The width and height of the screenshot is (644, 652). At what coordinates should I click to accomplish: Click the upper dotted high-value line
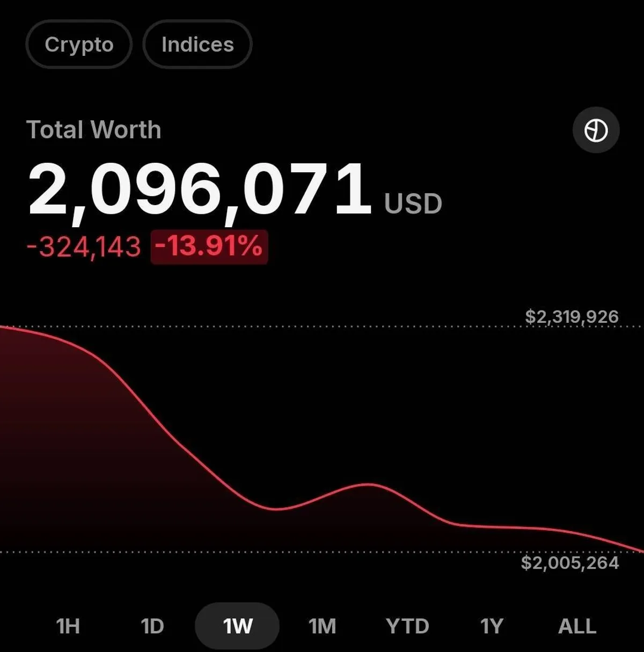click(x=322, y=326)
